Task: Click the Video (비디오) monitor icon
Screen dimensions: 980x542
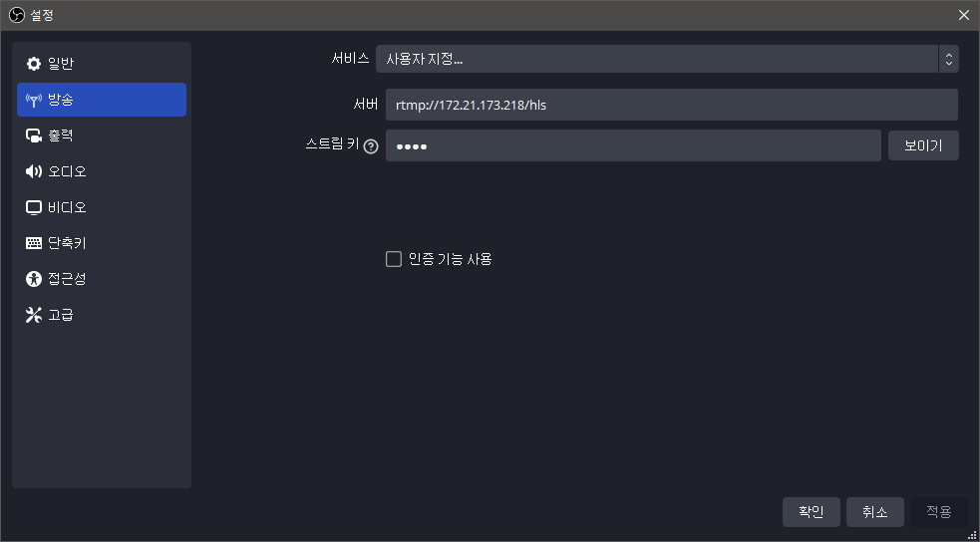Action: (34, 207)
